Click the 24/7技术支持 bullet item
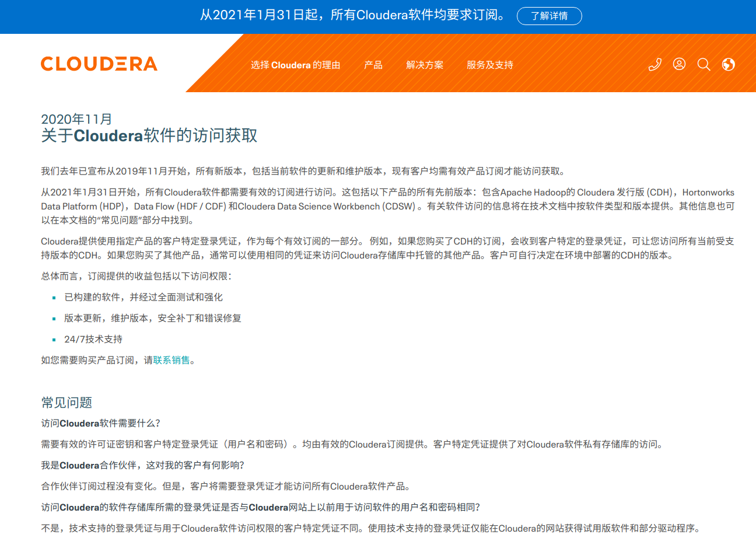 click(94, 339)
